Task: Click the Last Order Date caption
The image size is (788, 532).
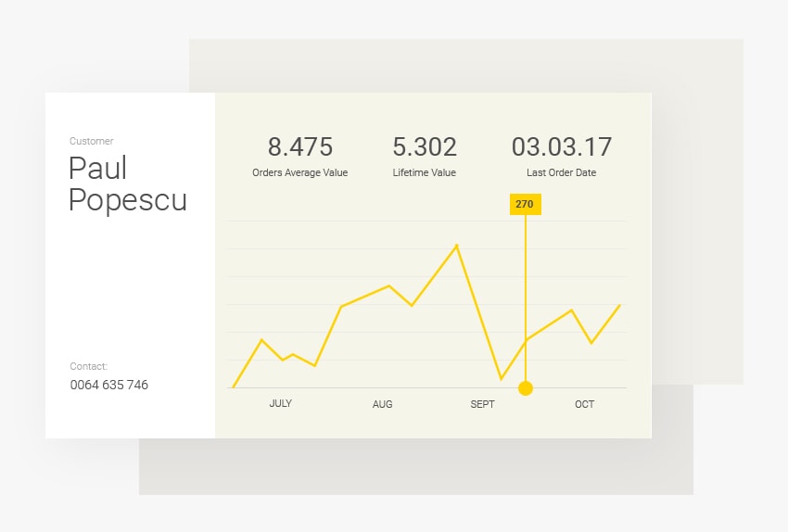Action: (x=562, y=172)
